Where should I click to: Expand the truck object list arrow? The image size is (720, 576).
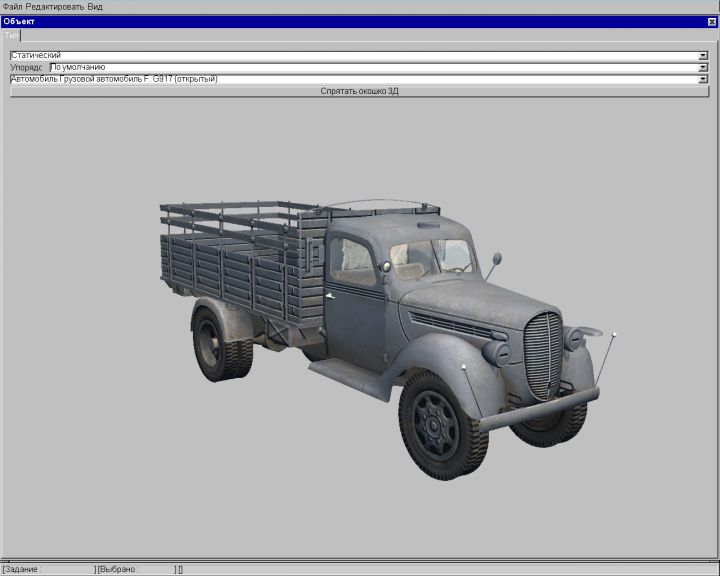tap(703, 79)
